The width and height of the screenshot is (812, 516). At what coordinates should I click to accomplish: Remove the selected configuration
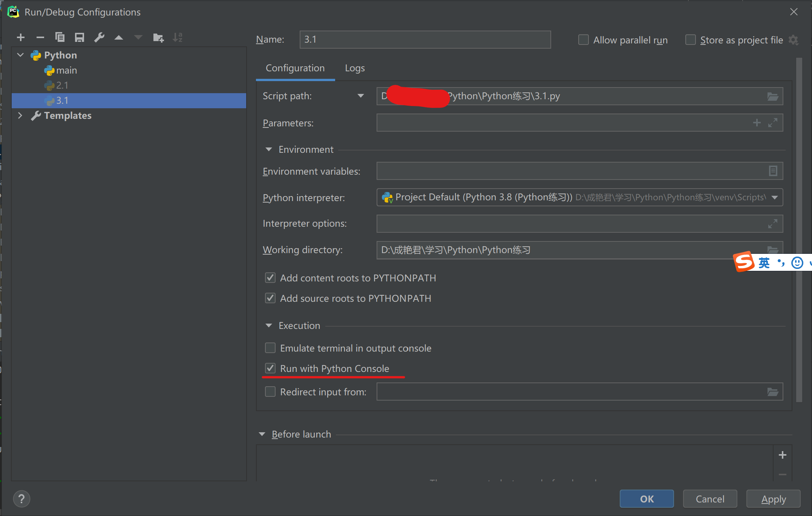click(40, 37)
